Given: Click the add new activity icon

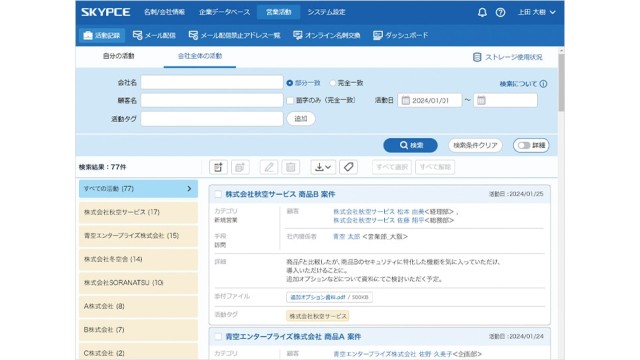Looking at the screenshot, I should 218,167.
